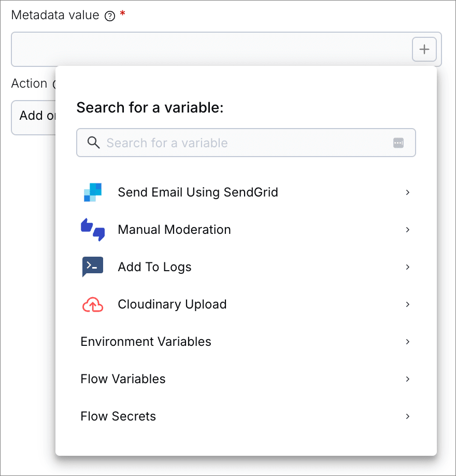
Task: Click the plus icon in Metadata value field
Action: point(424,50)
